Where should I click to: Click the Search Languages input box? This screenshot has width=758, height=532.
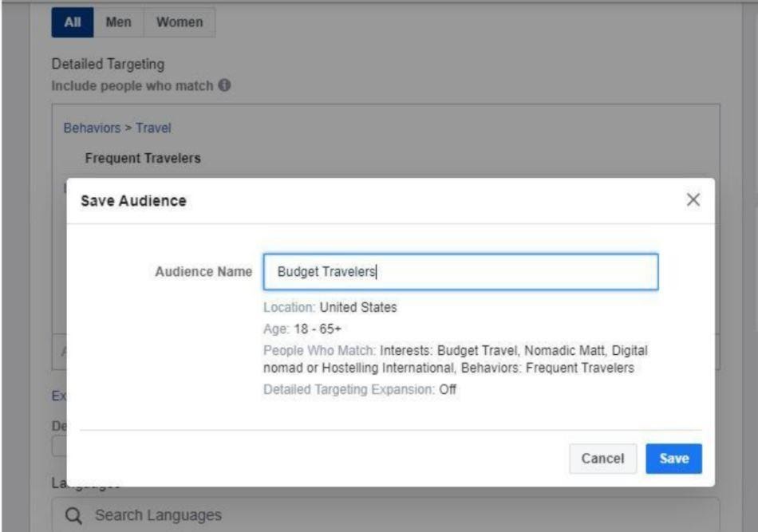pyautogui.click(x=399, y=515)
